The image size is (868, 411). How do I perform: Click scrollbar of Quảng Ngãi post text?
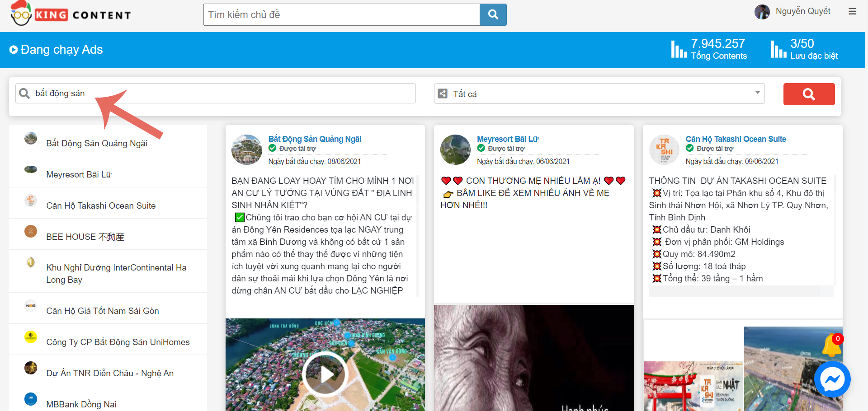coord(418,236)
